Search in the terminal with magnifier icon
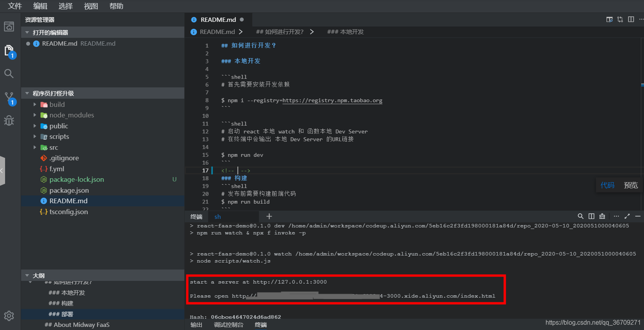 [580, 216]
